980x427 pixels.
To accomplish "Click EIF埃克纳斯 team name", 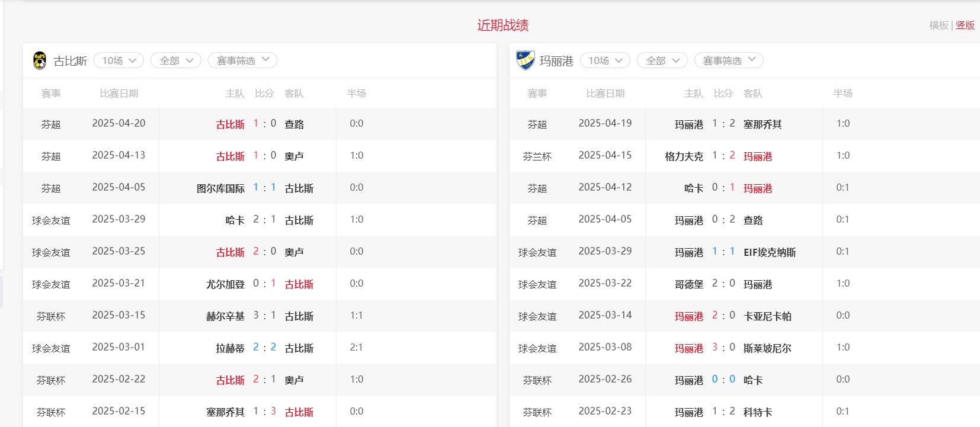I will click(x=770, y=252).
